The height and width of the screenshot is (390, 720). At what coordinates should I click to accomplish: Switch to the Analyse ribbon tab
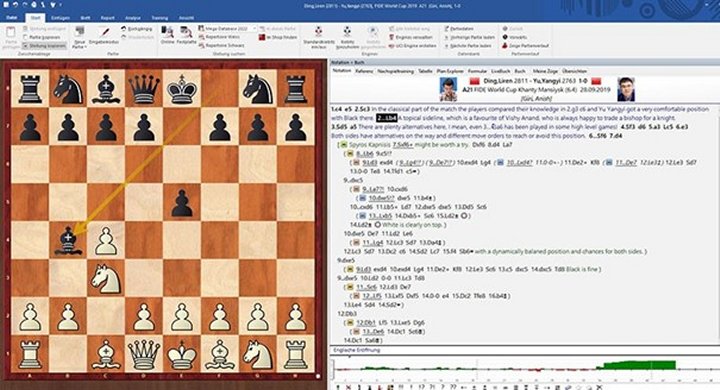coord(133,18)
